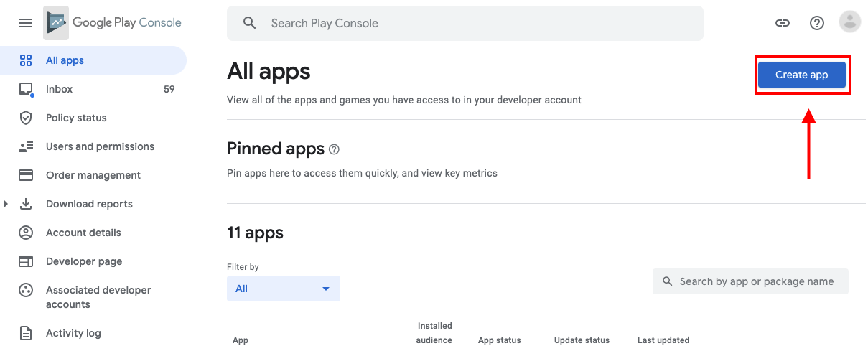This screenshot has width=868, height=351.
Task: Click the Policy status shield icon
Action: [26, 118]
